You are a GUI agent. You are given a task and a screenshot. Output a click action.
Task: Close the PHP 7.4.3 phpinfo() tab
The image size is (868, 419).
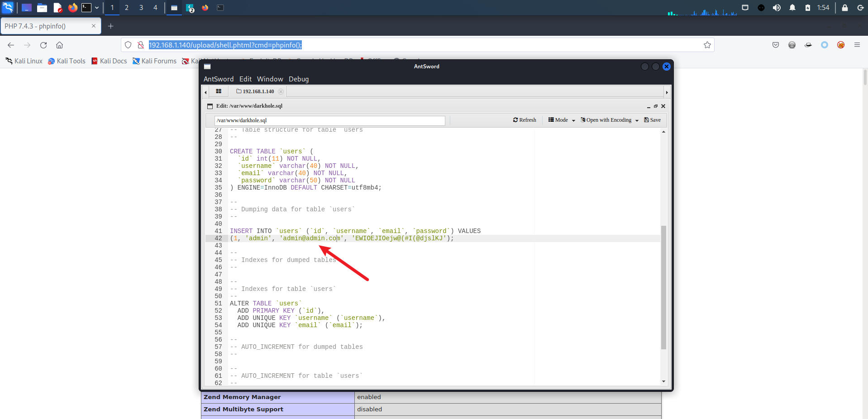point(94,26)
